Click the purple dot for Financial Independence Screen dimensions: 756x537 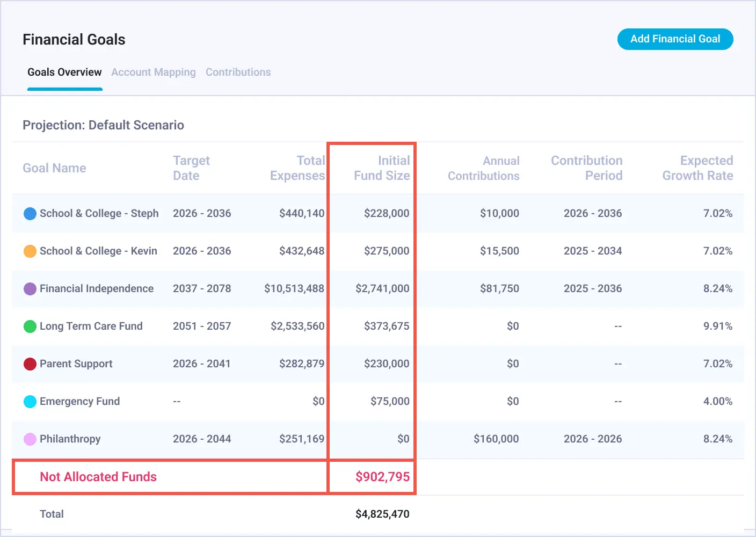tap(30, 289)
